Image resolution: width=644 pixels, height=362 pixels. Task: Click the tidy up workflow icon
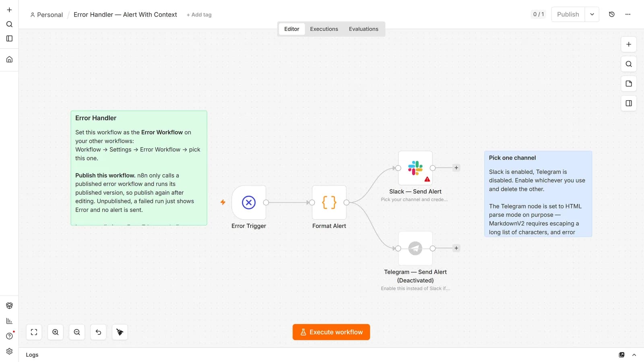tap(120, 332)
